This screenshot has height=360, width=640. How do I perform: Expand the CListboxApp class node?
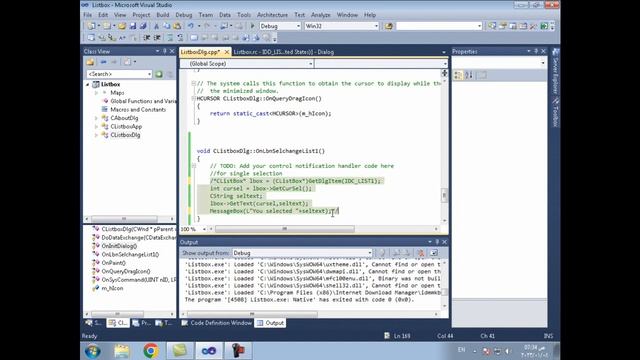[x=96, y=127]
